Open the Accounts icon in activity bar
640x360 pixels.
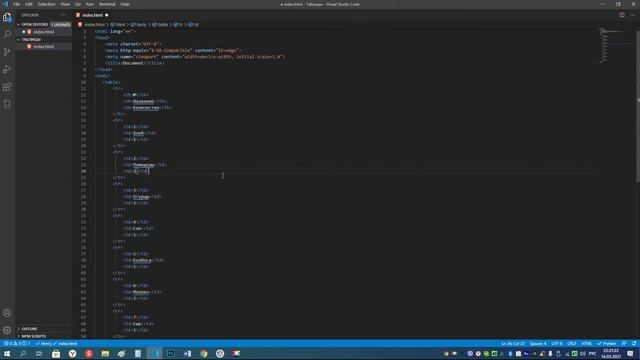[7, 313]
